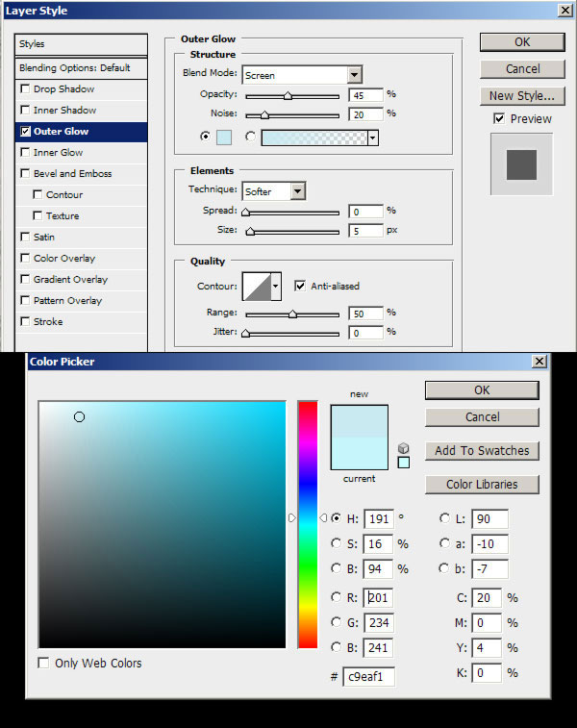The width and height of the screenshot is (577, 728).
Task: Click the hex color input field
Action: (368, 677)
